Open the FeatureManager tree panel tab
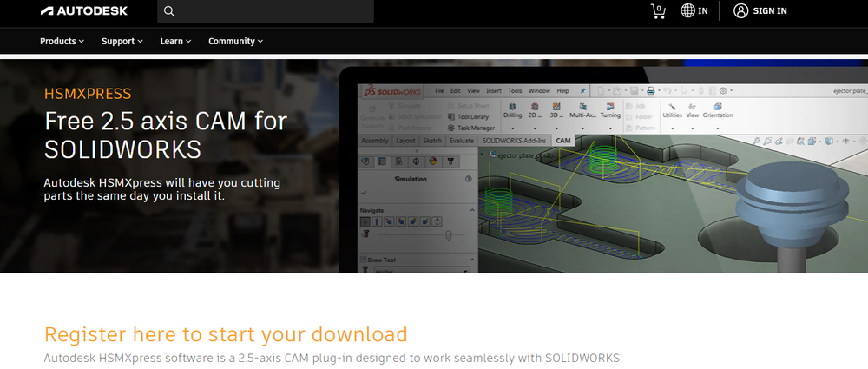The width and height of the screenshot is (868, 369). click(365, 161)
